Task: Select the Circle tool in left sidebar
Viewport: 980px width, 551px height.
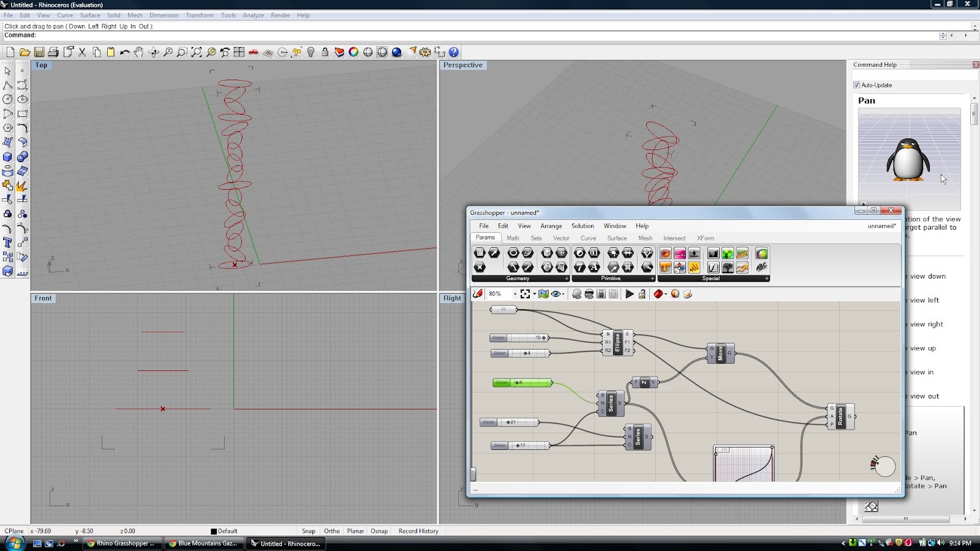Action: click(8, 99)
